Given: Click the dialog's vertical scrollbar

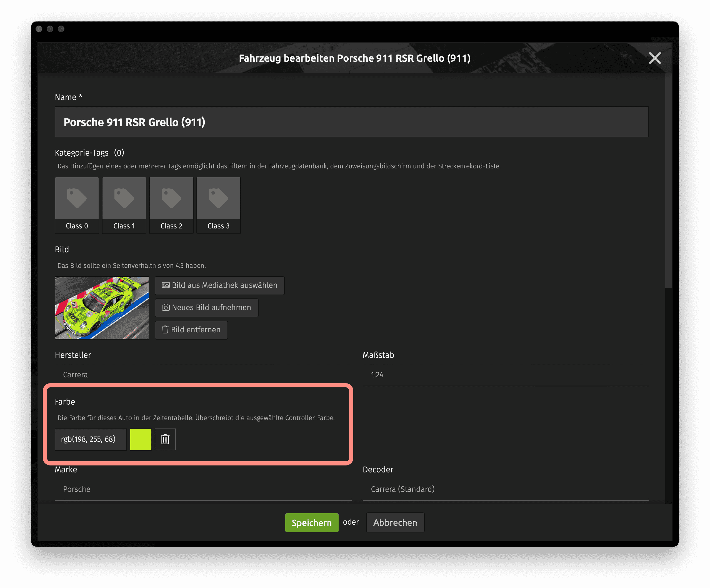Looking at the screenshot, I should [668, 181].
